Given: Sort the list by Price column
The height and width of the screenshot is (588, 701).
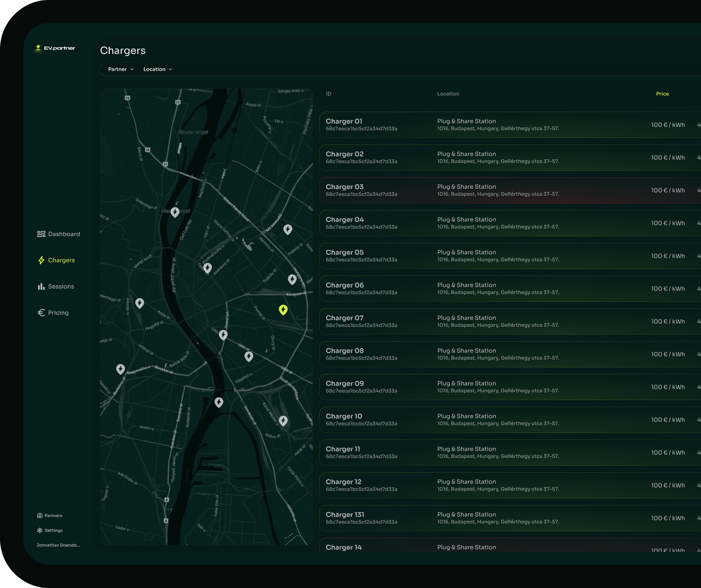Looking at the screenshot, I should [x=662, y=94].
